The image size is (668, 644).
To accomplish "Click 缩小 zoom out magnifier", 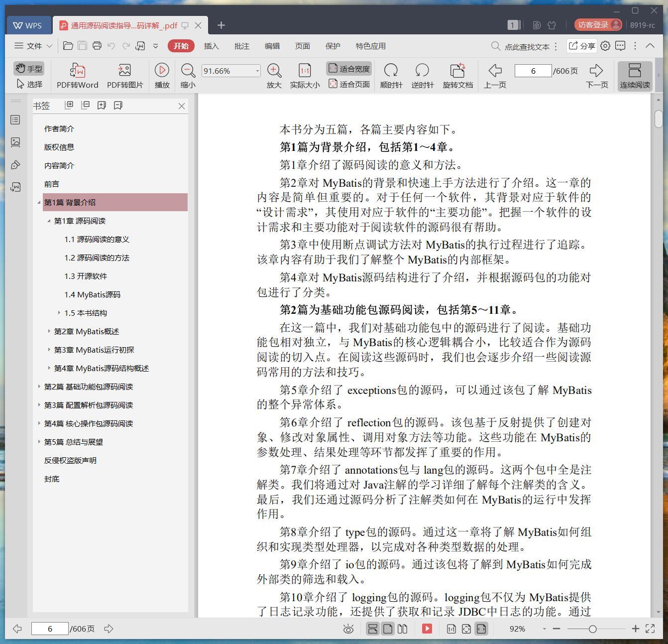I will (188, 70).
